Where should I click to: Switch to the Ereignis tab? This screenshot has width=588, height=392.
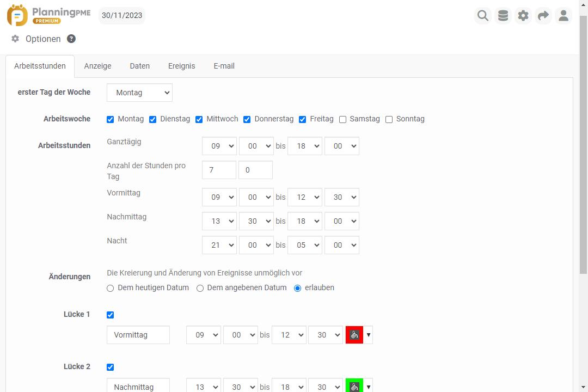(181, 66)
